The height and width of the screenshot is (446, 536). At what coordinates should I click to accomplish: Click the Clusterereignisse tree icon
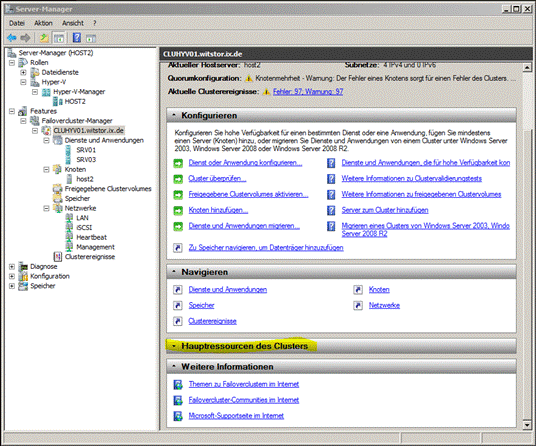(x=58, y=257)
